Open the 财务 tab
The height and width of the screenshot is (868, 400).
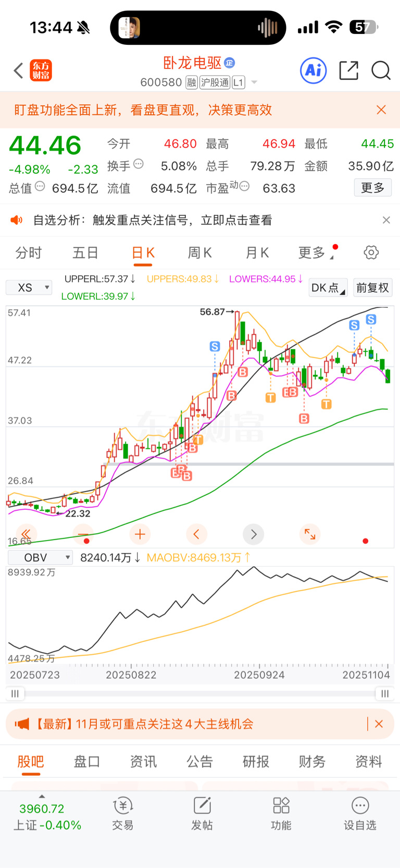312,762
